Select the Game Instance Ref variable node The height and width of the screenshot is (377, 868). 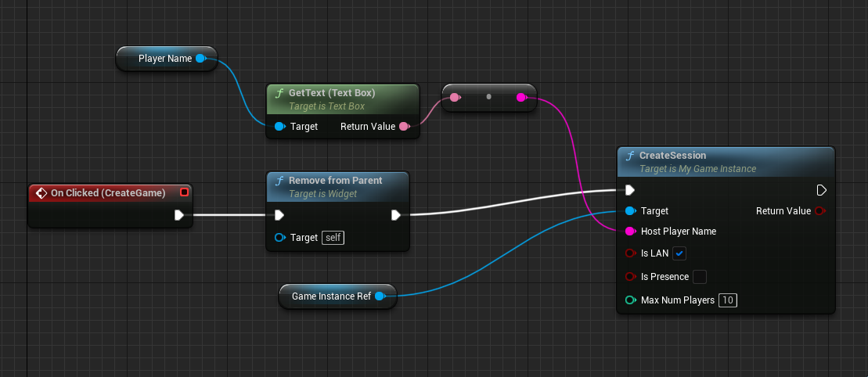pyautogui.click(x=337, y=296)
